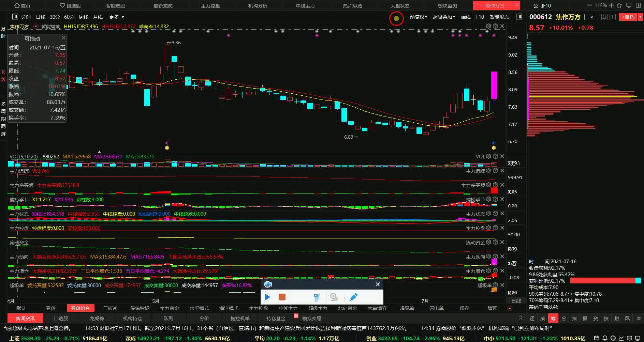
Task: Expand the dropdown arrow next to +自选
Action: click(x=640, y=17)
